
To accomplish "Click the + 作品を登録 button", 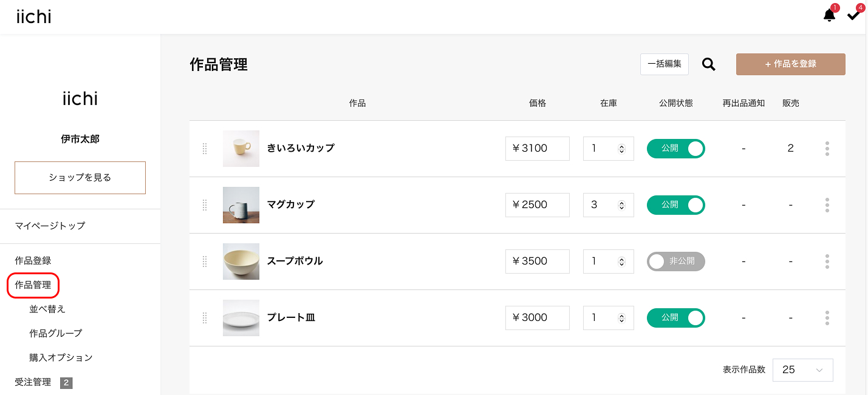I will [790, 64].
